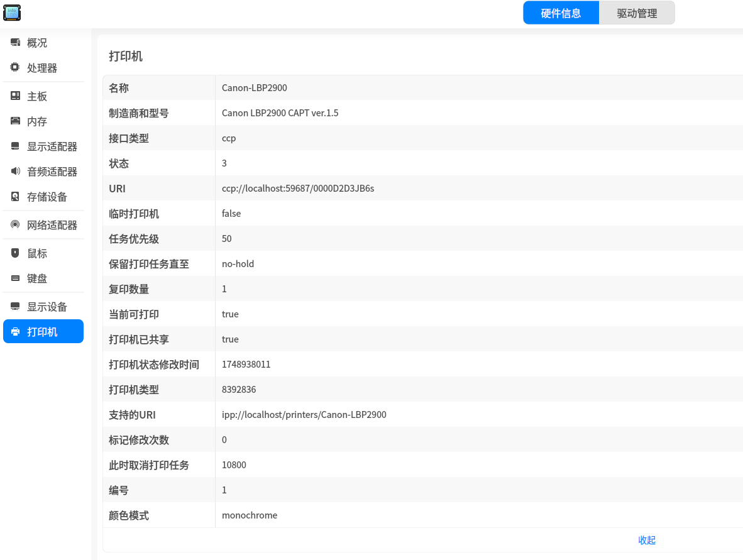This screenshot has height=560, width=743.
Task: Go to 存储设备 section
Action: 43,197
